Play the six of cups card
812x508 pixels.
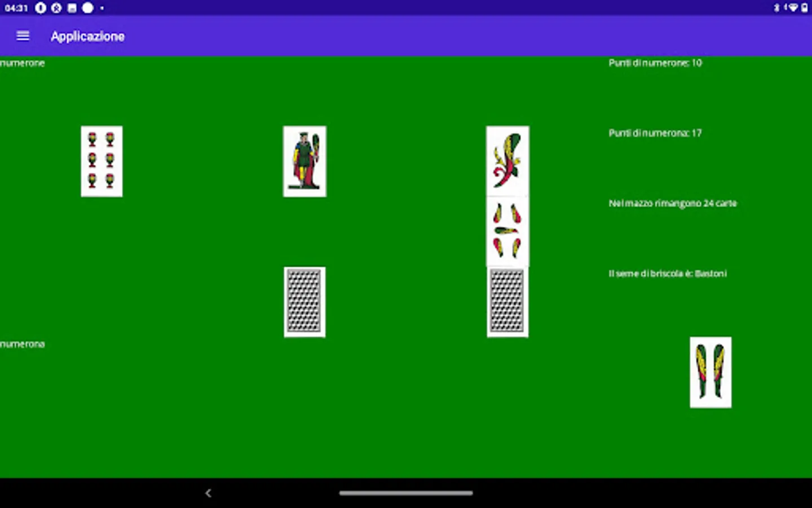pyautogui.click(x=101, y=161)
